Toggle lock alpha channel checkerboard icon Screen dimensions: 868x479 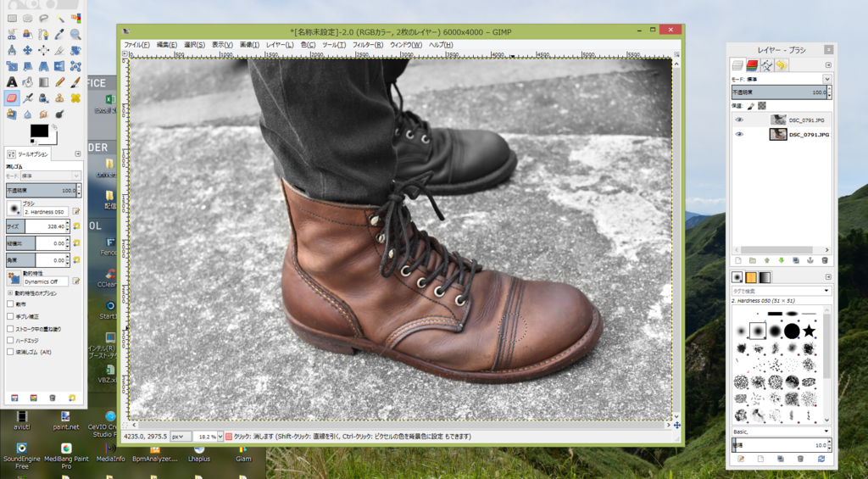click(762, 105)
